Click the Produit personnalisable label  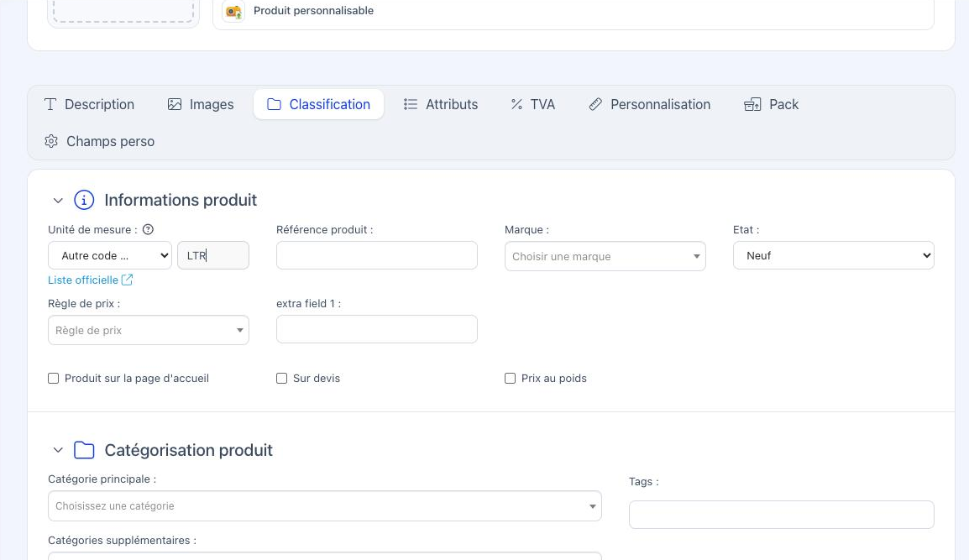(313, 11)
